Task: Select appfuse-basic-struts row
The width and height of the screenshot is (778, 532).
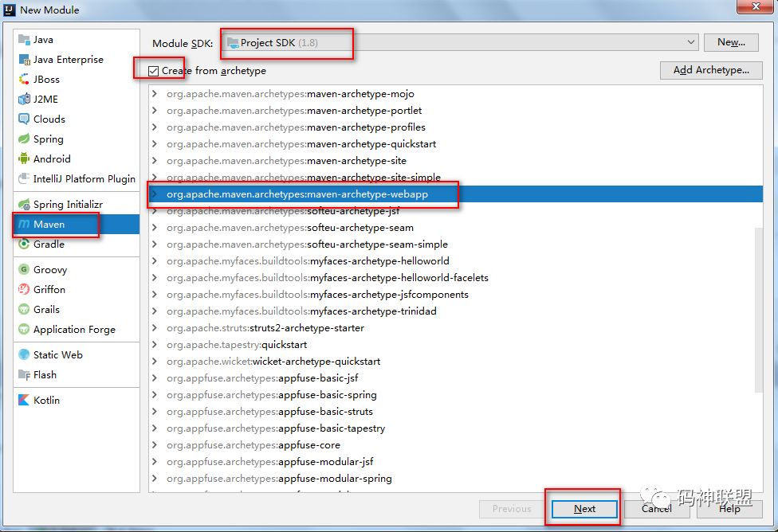Action: [x=455, y=412]
